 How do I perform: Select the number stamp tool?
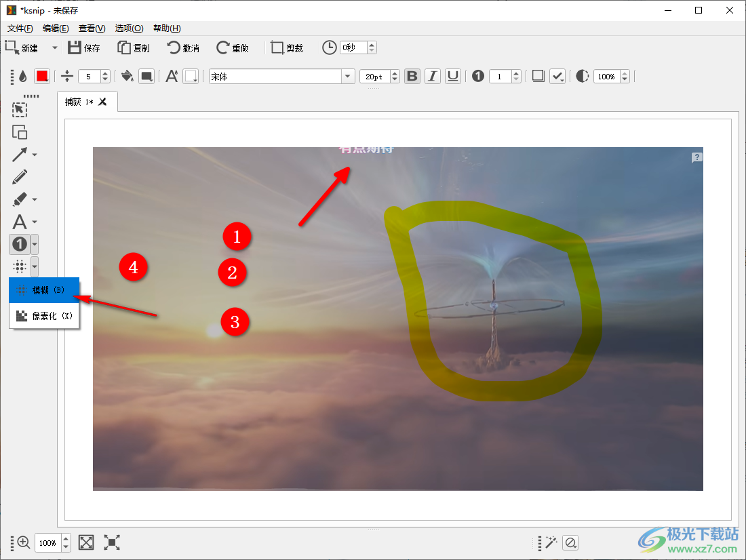coord(20,244)
